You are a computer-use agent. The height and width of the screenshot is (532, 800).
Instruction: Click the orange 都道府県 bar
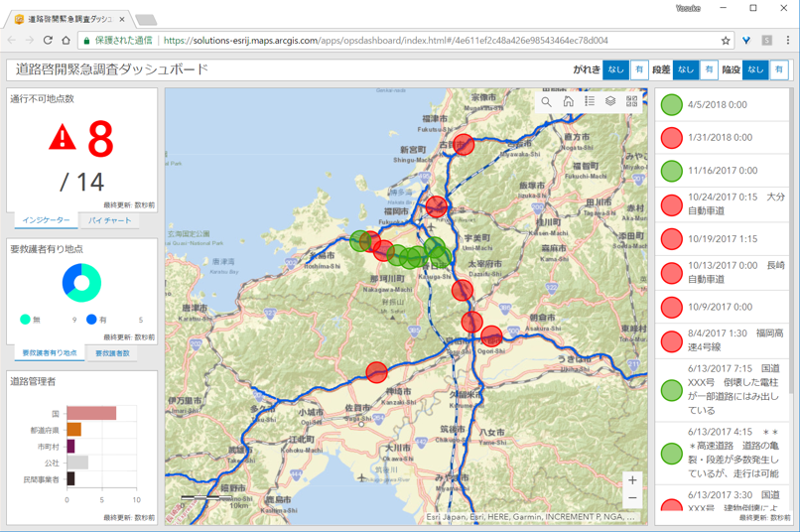pyautogui.click(x=74, y=430)
